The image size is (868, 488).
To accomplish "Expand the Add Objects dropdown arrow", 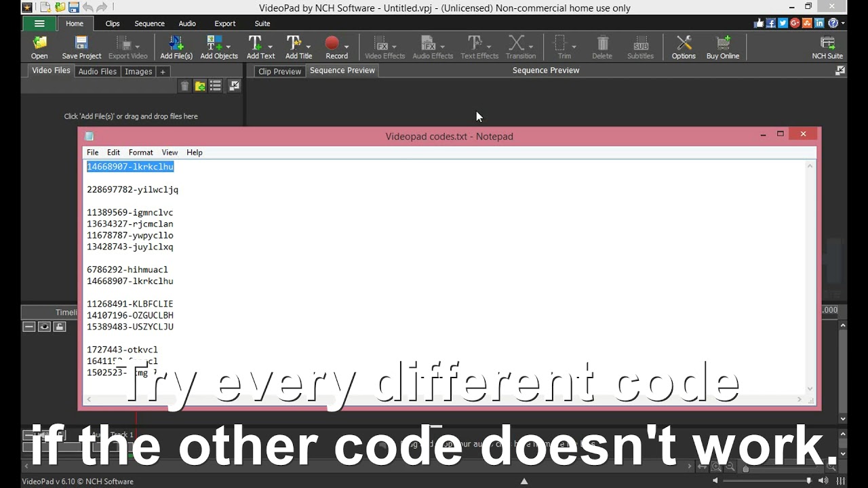I will coord(229,47).
